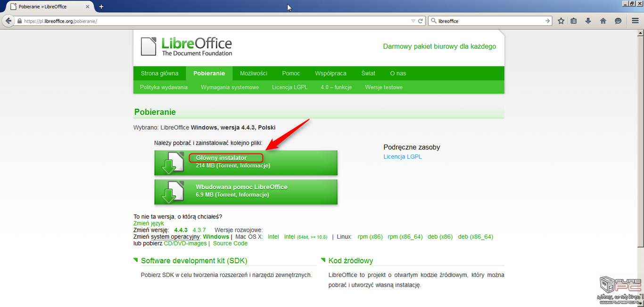
Task: Click the Zmień język link
Action: coord(149,223)
